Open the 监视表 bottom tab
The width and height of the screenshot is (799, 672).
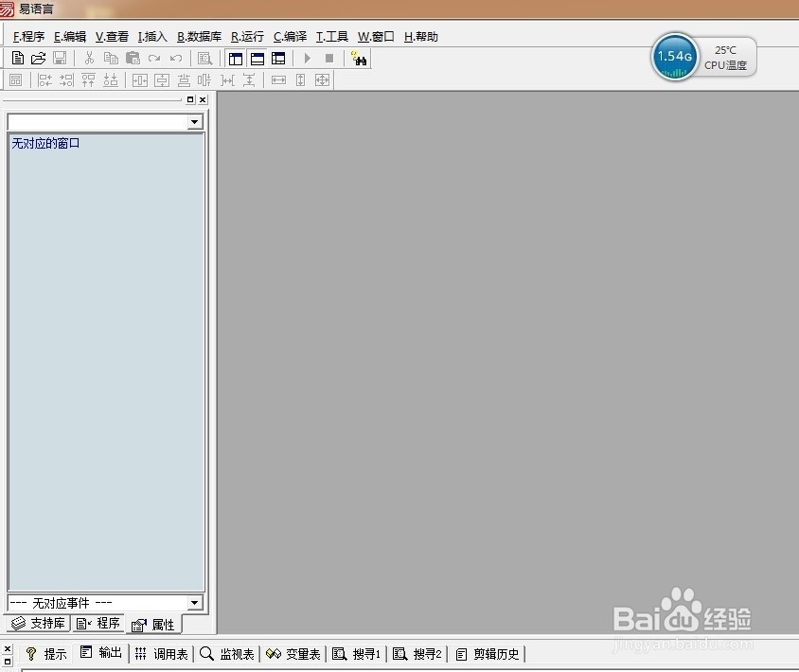227,654
